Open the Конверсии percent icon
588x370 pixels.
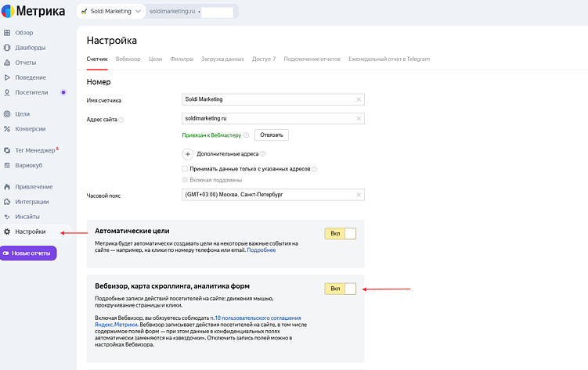pyautogui.click(x=7, y=129)
